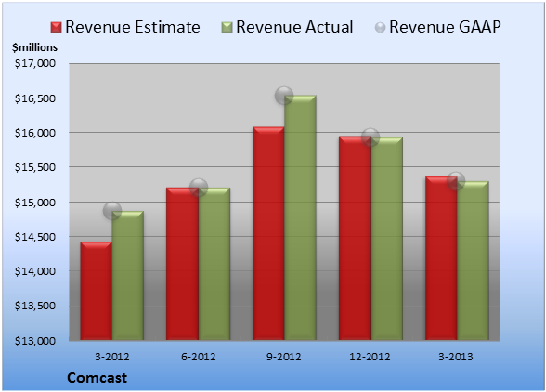
Task: Click the '$14,500' axis value
Action: (35, 237)
